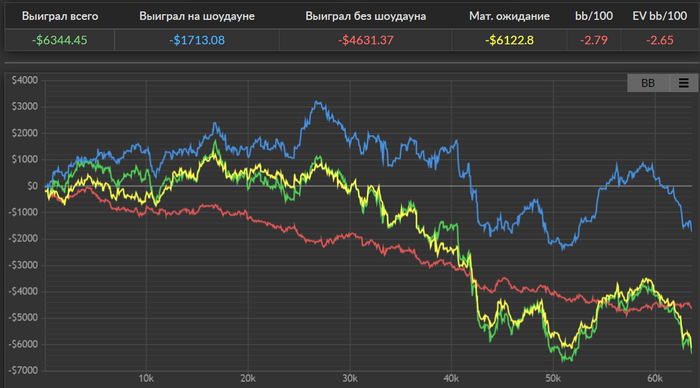Click the 30k x-axis label

click(350, 379)
